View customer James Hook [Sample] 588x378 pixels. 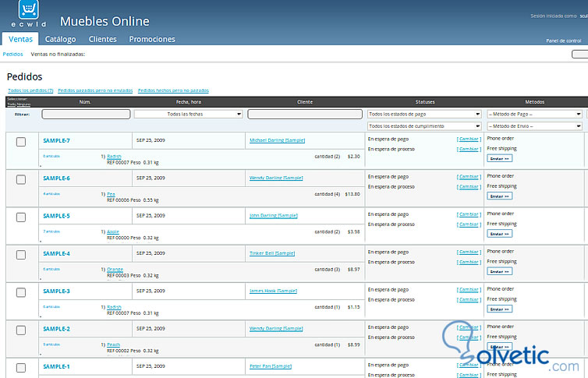point(273,291)
